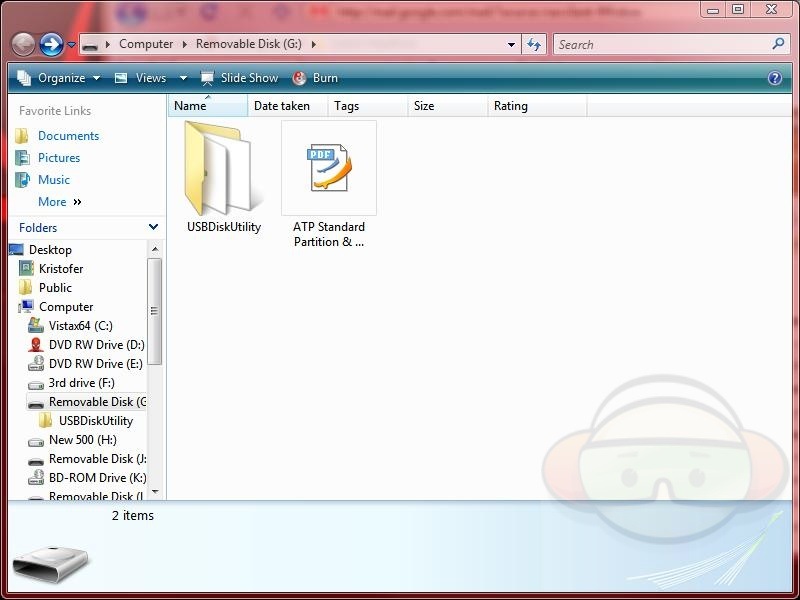This screenshot has width=800, height=600.
Task: Open Documents favorite link
Action: (x=68, y=136)
